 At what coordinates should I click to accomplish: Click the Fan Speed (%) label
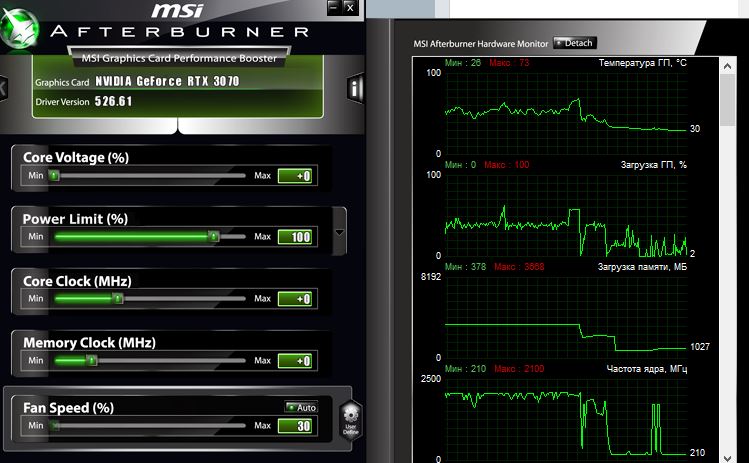click(68, 408)
